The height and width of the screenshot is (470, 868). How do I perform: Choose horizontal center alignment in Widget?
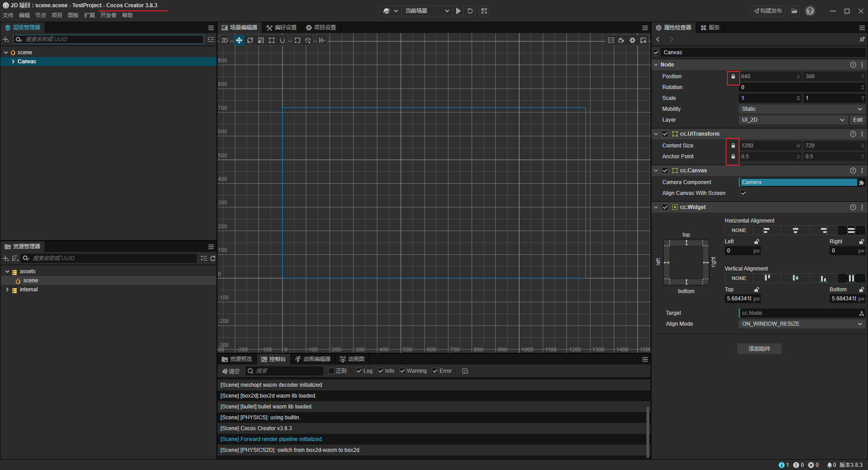pos(795,230)
